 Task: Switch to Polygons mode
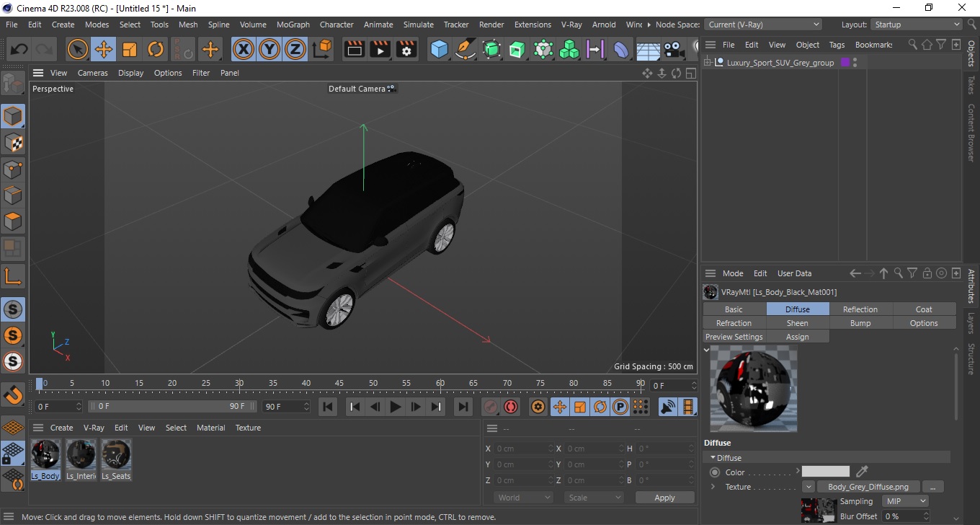[x=13, y=221]
